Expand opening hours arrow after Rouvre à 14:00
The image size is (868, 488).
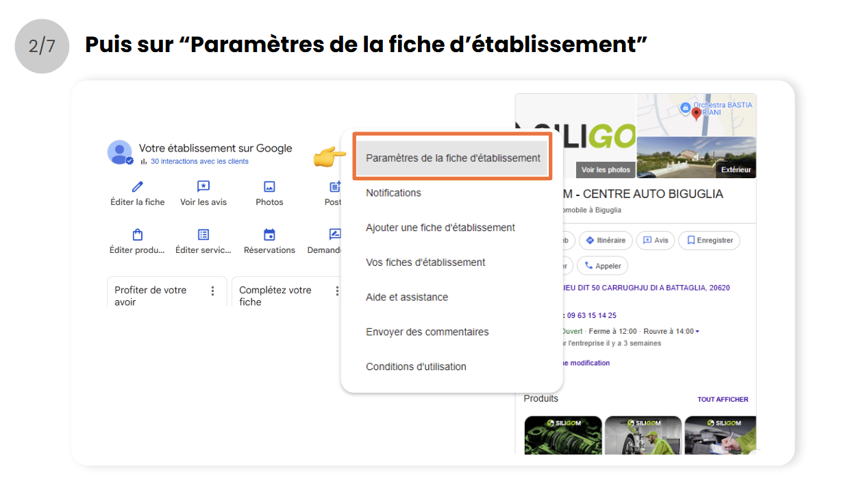tap(697, 332)
